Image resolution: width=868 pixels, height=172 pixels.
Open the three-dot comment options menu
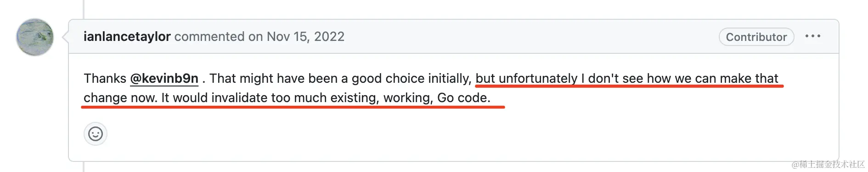pos(812,36)
